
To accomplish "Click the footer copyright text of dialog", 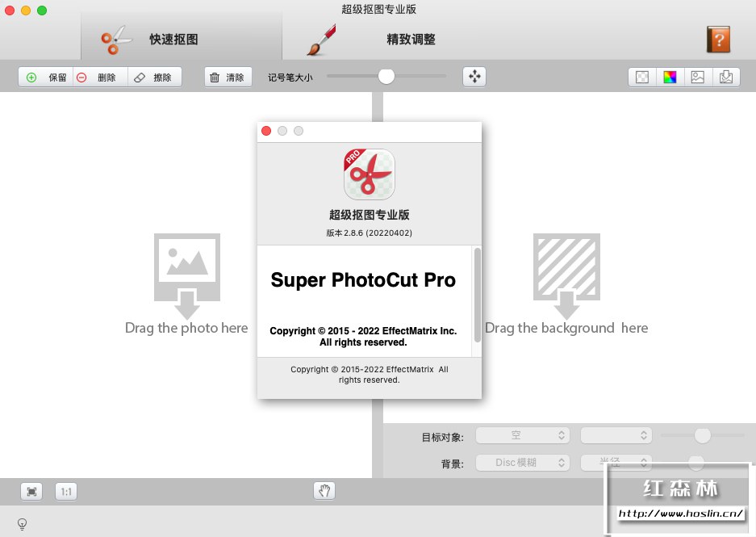I will (x=370, y=375).
